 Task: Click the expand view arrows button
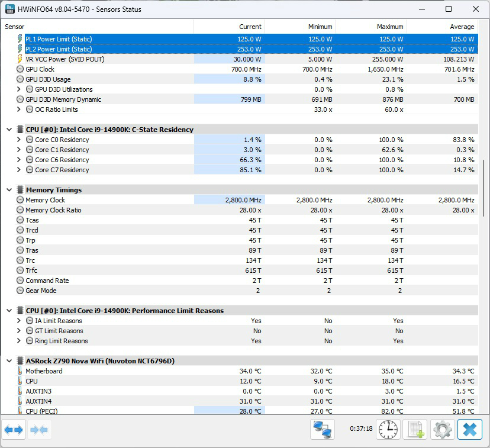[x=14, y=430]
